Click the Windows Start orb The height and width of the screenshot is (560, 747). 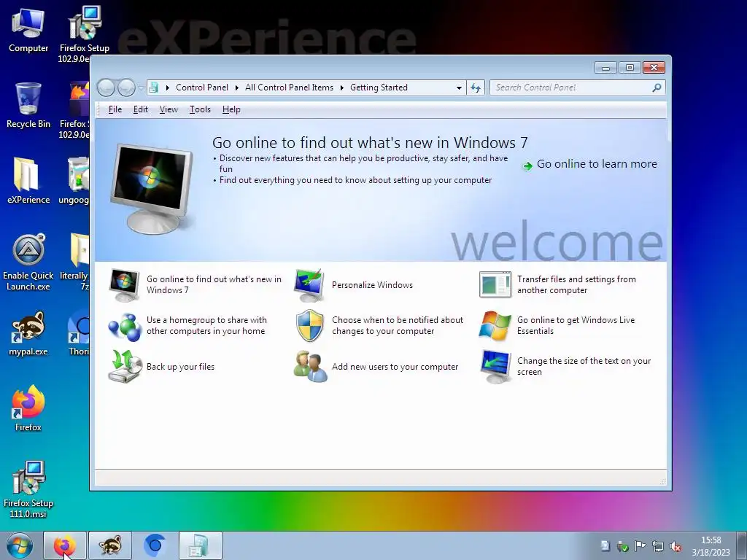coord(20,545)
